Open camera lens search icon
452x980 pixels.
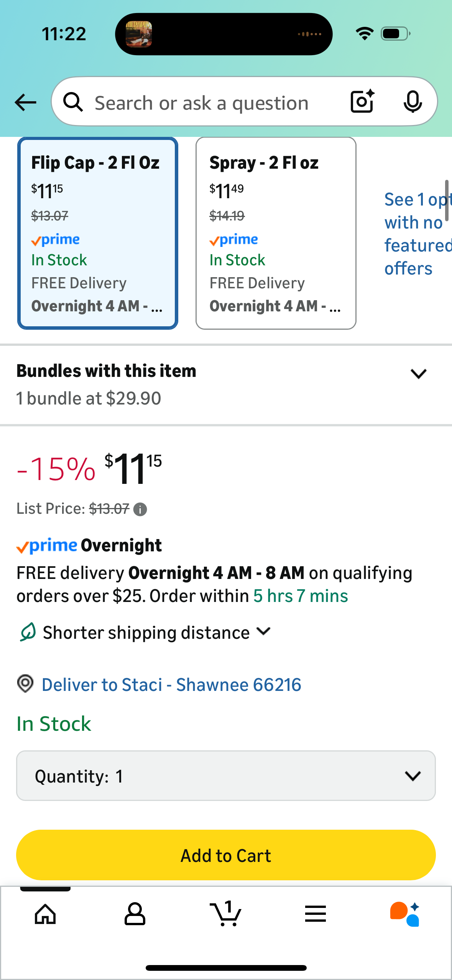(362, 102)
